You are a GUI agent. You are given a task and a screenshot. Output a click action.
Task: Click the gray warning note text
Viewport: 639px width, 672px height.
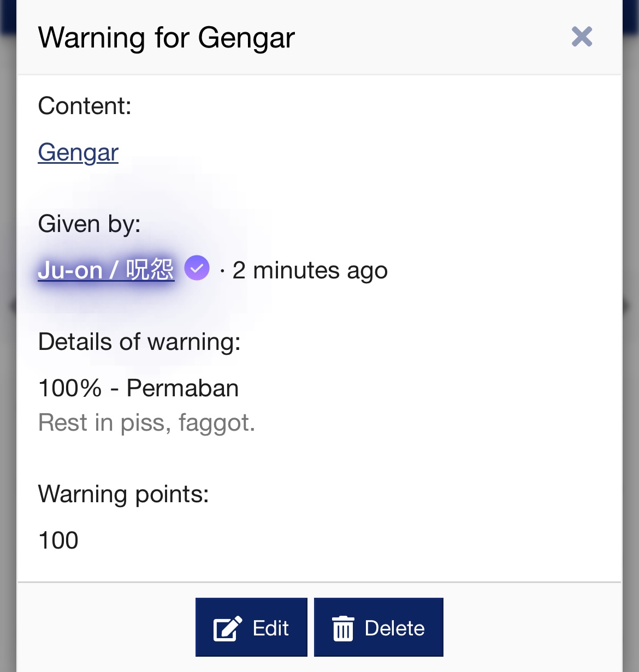[x=146, y=423]
